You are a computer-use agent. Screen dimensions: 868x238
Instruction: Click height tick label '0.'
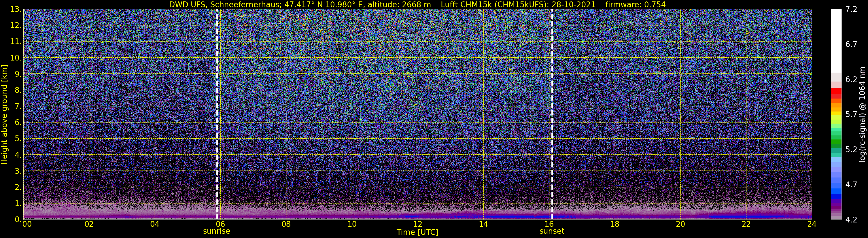(18, 220)
